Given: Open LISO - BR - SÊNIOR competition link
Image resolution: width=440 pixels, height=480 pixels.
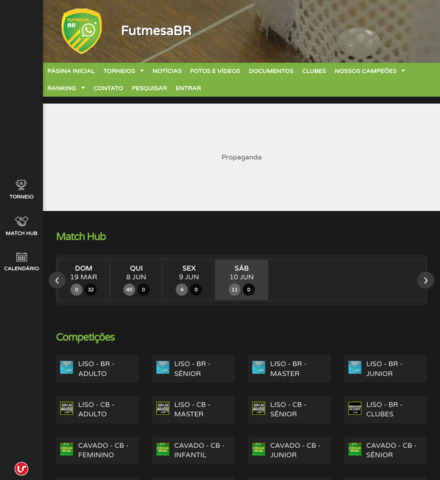Looking at the screenshot, I should 193,368.
